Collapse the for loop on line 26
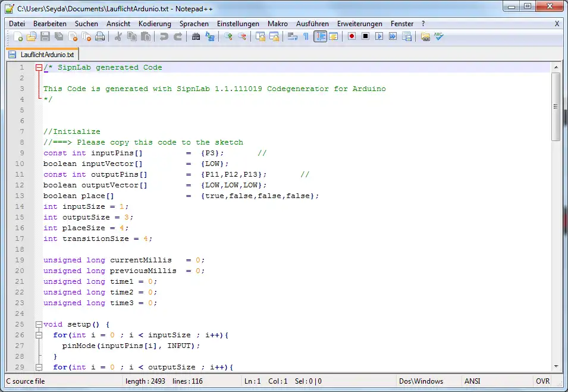The height and width of the screenshot is (392, 568). [x=39, y=335]
